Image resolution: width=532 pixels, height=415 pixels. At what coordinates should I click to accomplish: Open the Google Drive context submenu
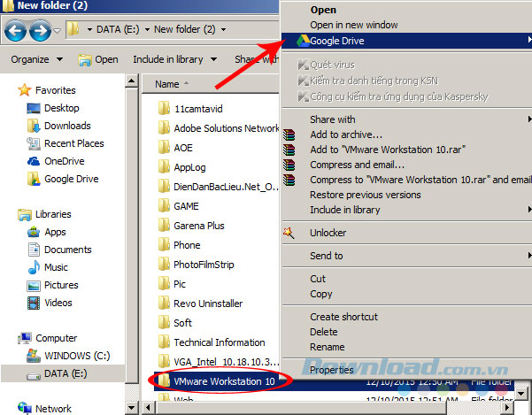[x=406, y=41]
